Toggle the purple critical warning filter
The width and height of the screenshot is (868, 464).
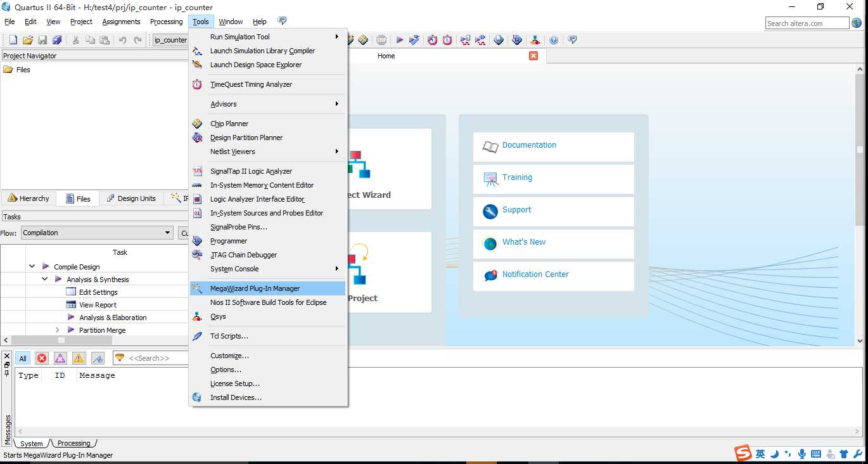tap(60, 358)
